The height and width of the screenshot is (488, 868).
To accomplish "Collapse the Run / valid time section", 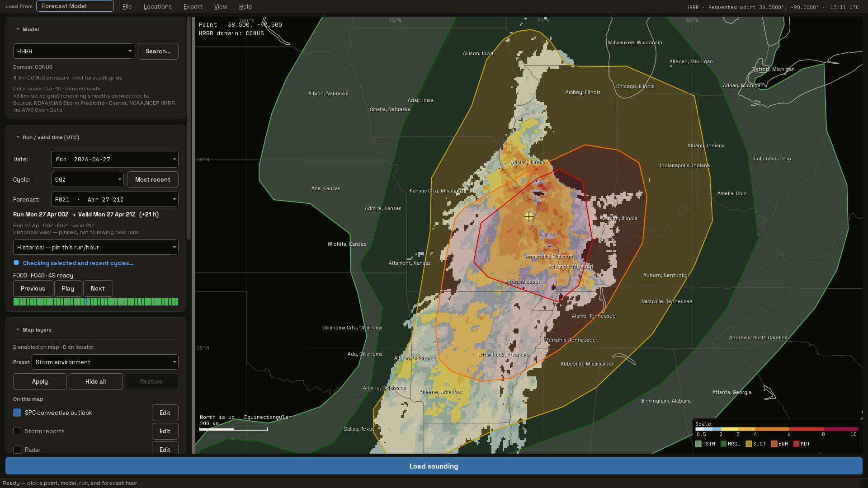I will pos(18,137).
